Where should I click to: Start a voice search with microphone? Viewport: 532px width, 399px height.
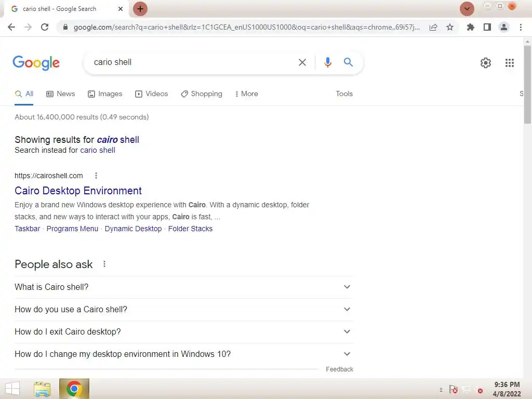click(x=327, y=62)
